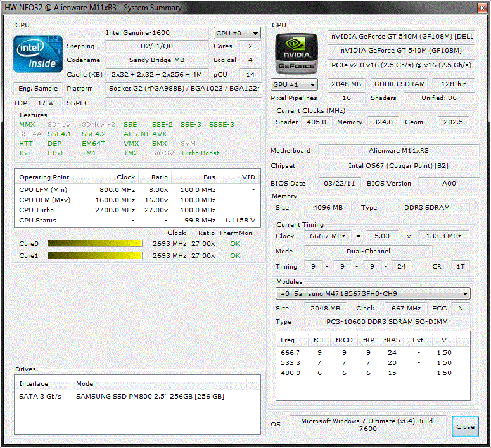Click the Shader clock 405.0 value
491x448 pixels.
coord(316,122)
